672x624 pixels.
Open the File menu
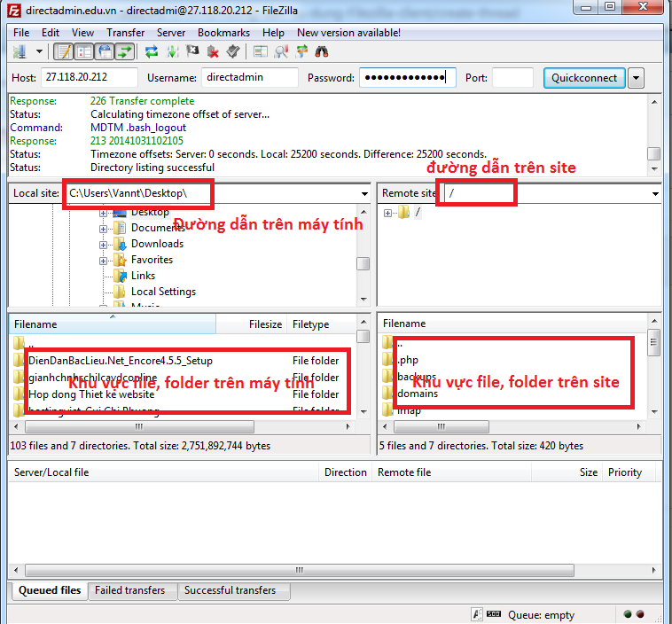(x=21, y=33)
